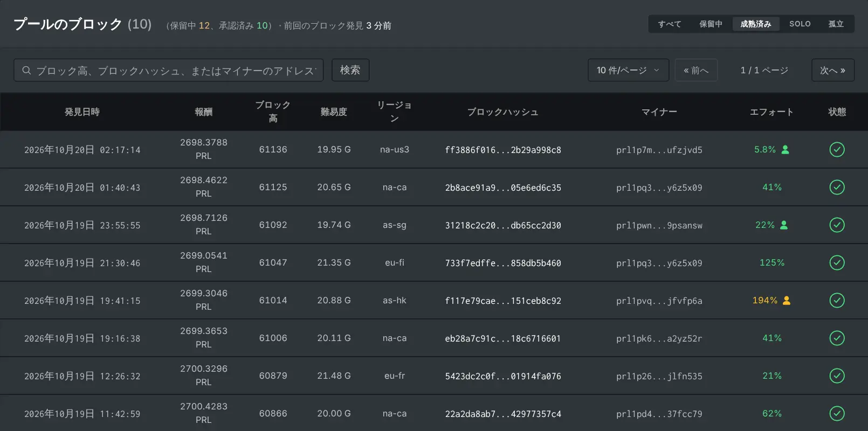Go to next page with 次へ »
This screenshot has width=868, height=431.
[833, 70]
